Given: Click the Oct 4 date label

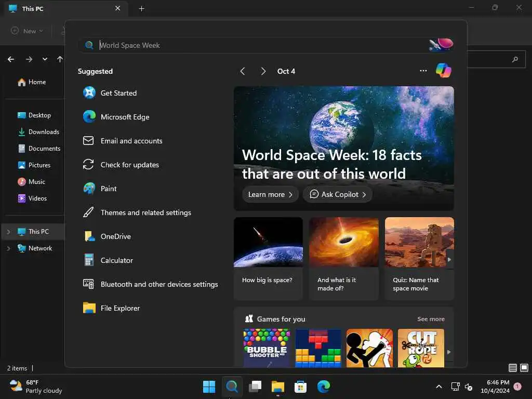Looking at the screenshot, I should coord(286,71).
